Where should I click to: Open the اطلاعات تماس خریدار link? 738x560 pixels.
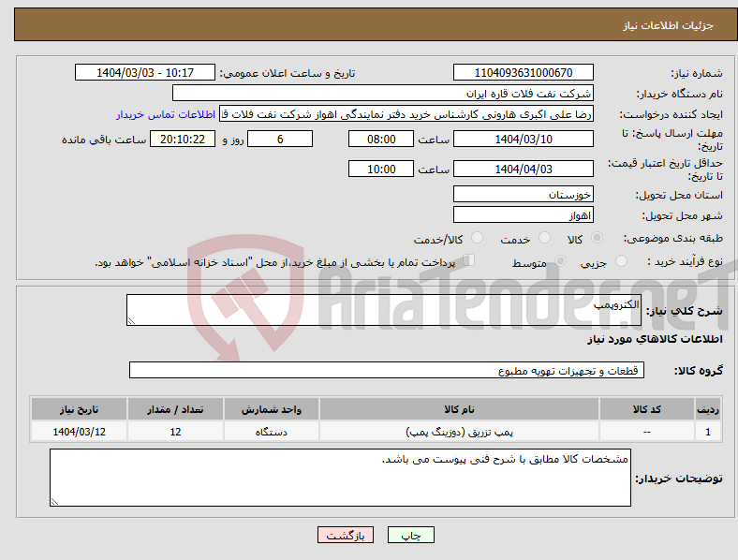tap(166, 114)
